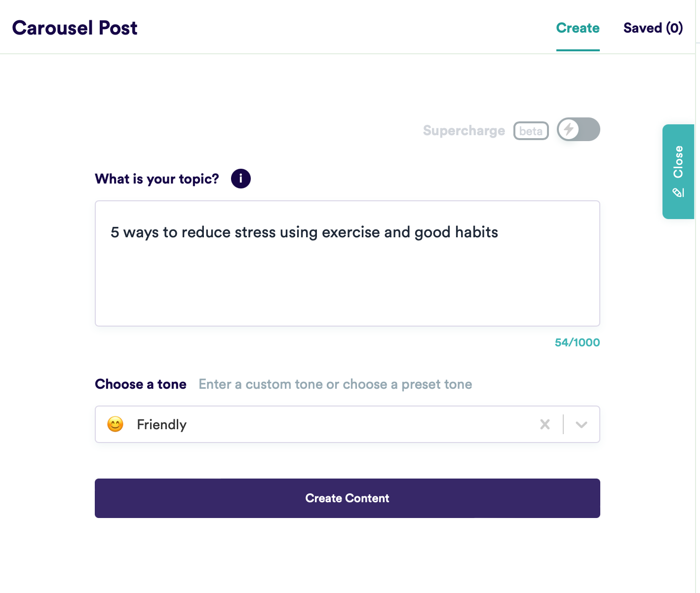The width and height of the screenshot is (700, 593).
Task: Clear the Friendly tone with the X icon
Action: click(x=545, y=424)
